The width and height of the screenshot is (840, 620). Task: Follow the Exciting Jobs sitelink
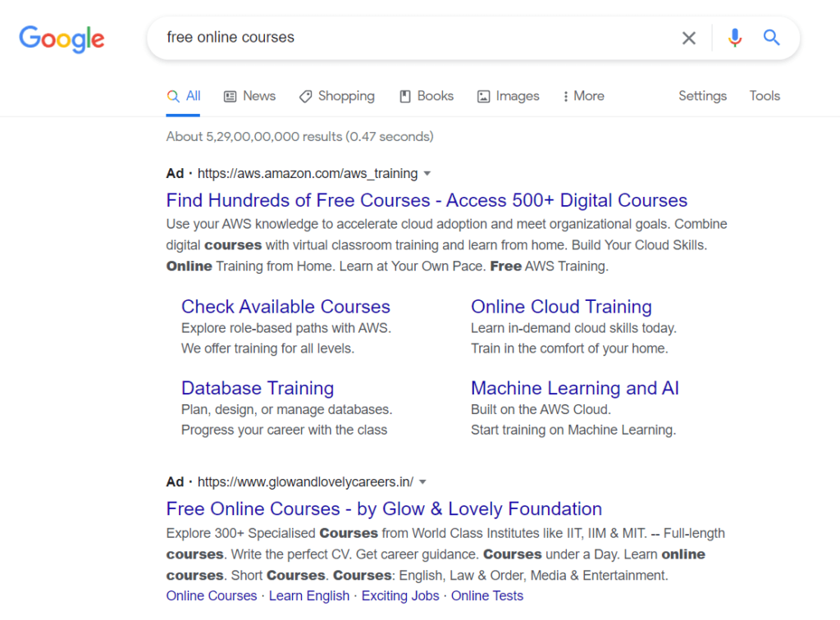[x=400, y=596]
